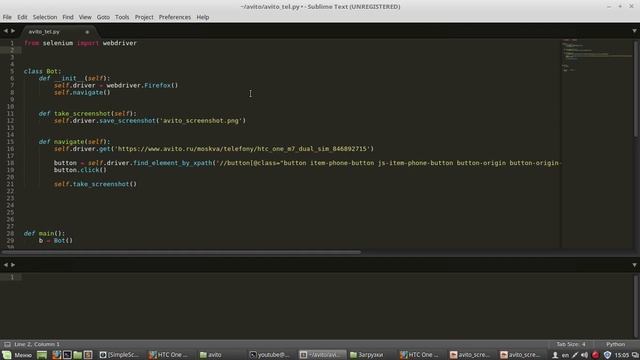The image size is (640, 360).
Task: Place cursor on 'class Bot:' line
Action: tap(42, 71)
